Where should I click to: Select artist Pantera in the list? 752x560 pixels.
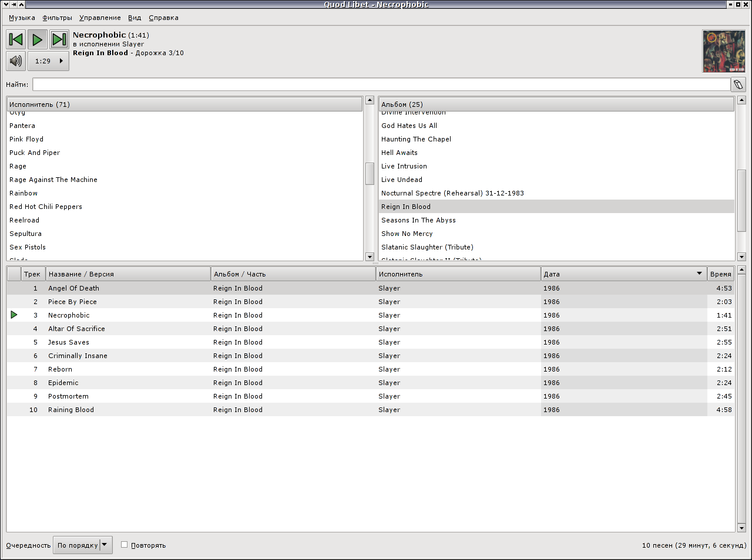(184, 126)
